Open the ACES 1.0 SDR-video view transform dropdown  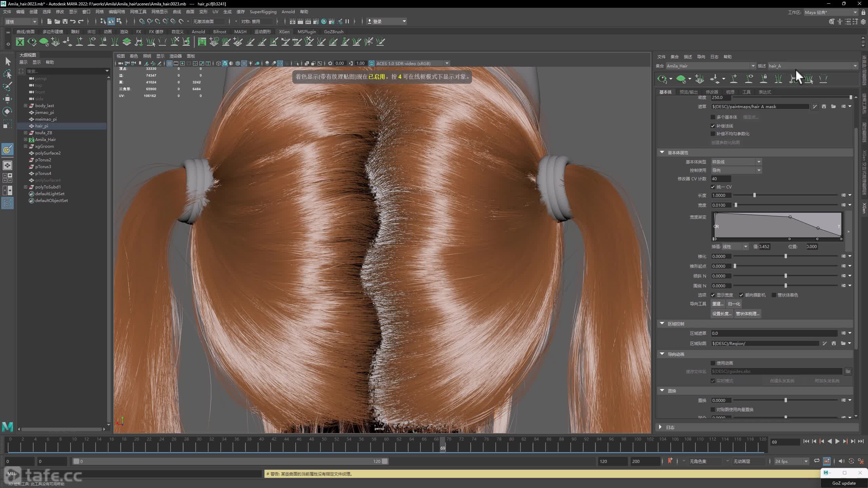pos(412,63)
